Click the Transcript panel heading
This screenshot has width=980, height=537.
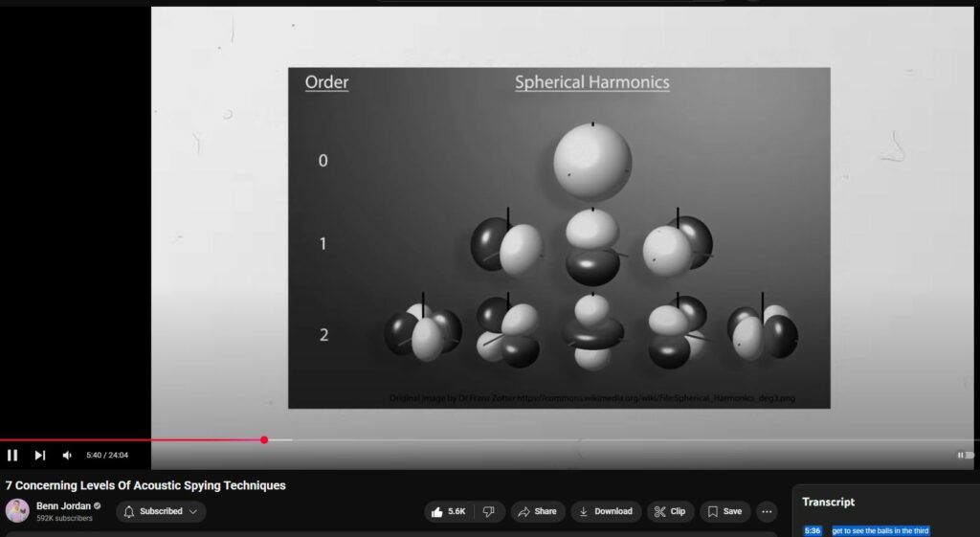[828, 502]
